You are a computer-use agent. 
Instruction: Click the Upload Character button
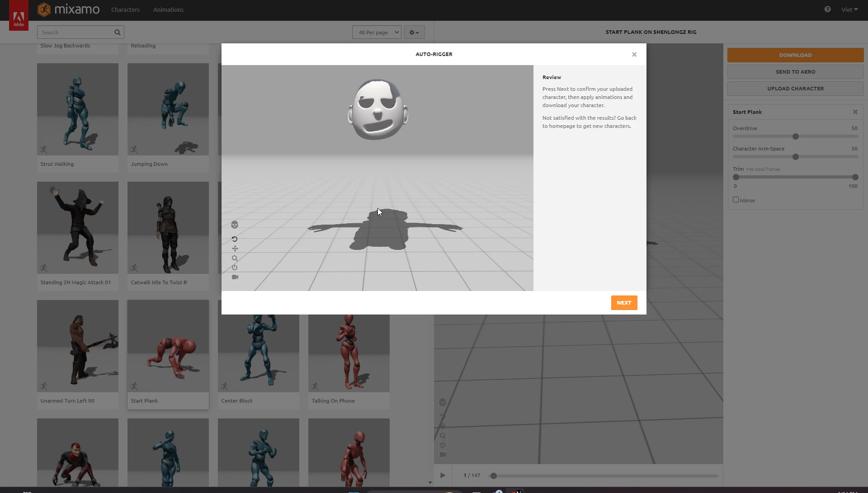[795, 89]
